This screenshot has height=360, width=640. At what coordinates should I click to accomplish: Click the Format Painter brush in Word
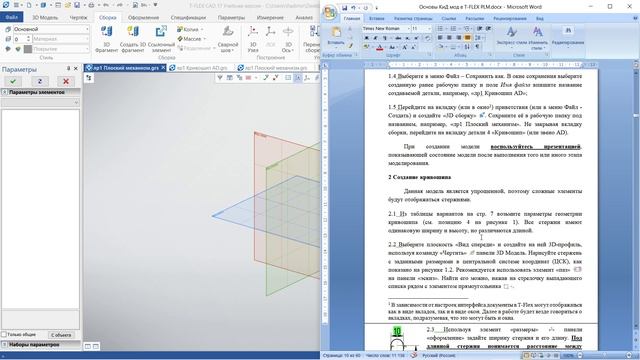click(350, 45)
